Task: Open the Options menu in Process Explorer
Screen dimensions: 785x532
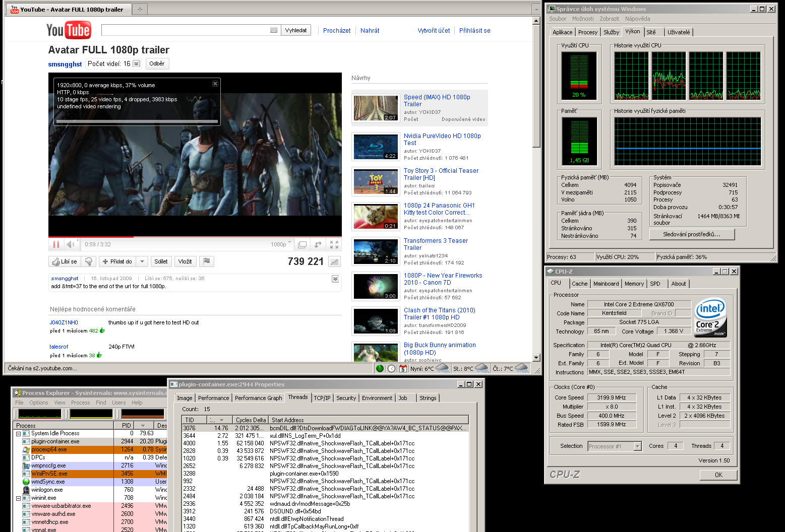Action: [x=39, y=403]
